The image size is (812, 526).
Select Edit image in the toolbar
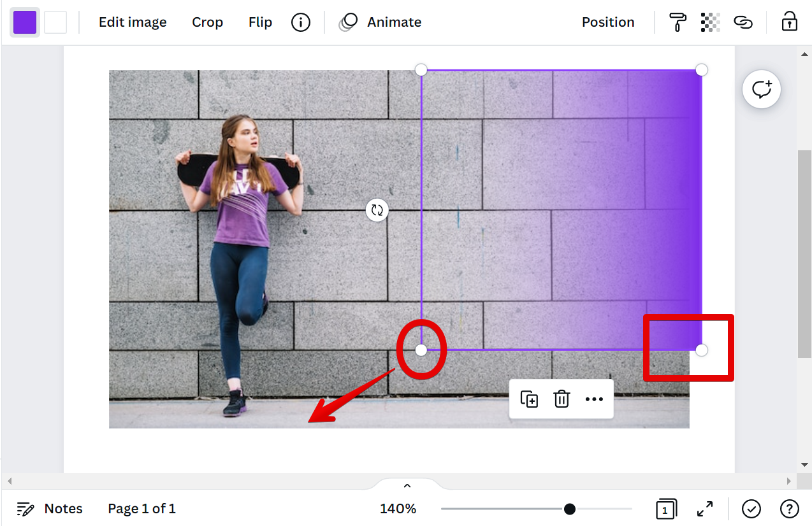[x=133, y=22]
